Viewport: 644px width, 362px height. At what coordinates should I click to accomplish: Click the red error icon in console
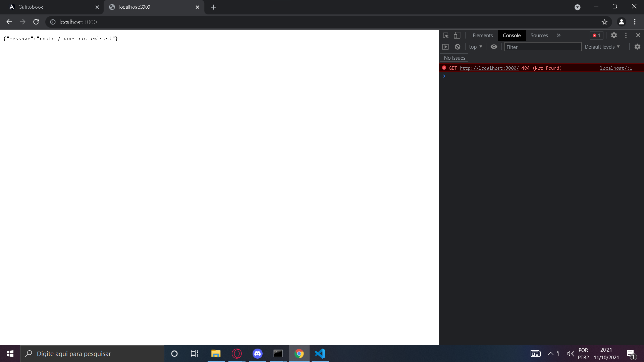(x=444, y=68)
